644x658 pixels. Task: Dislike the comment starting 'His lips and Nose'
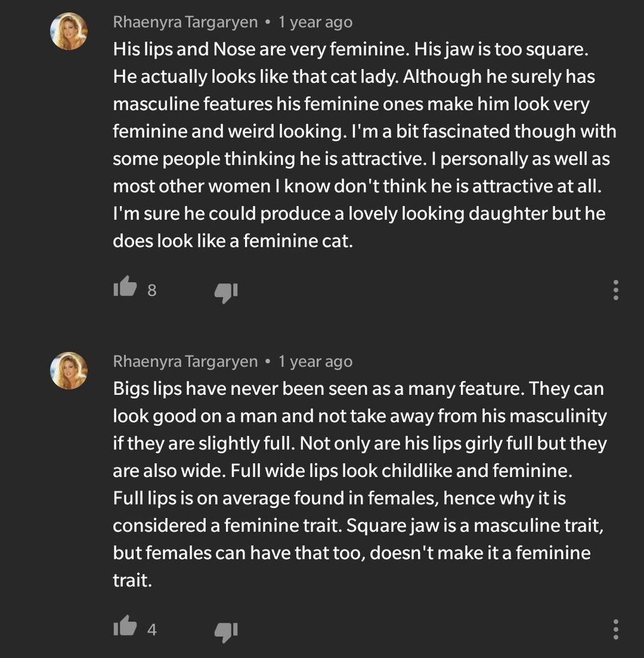(226, 292)
